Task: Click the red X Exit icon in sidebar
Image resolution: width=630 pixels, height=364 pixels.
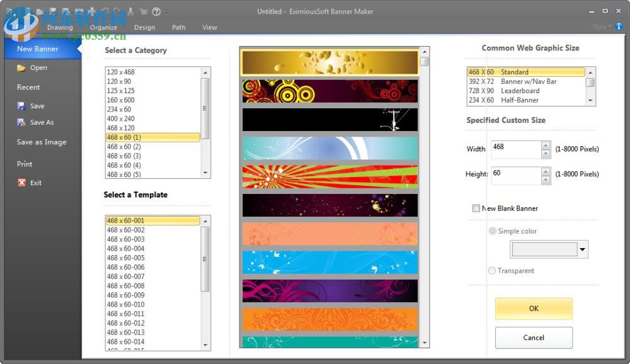Action: click(20, 183)
